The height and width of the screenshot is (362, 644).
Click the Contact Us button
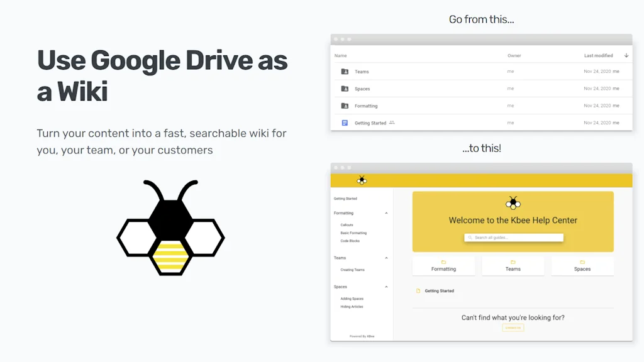tap(513, 327)
